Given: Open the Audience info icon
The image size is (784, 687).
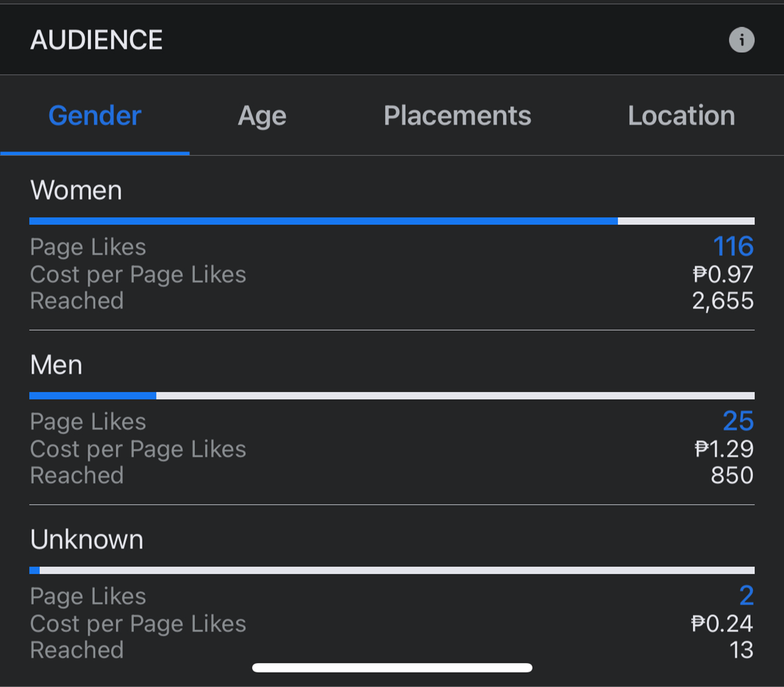Looking at the screenshot, I should [x=741, y=40].
